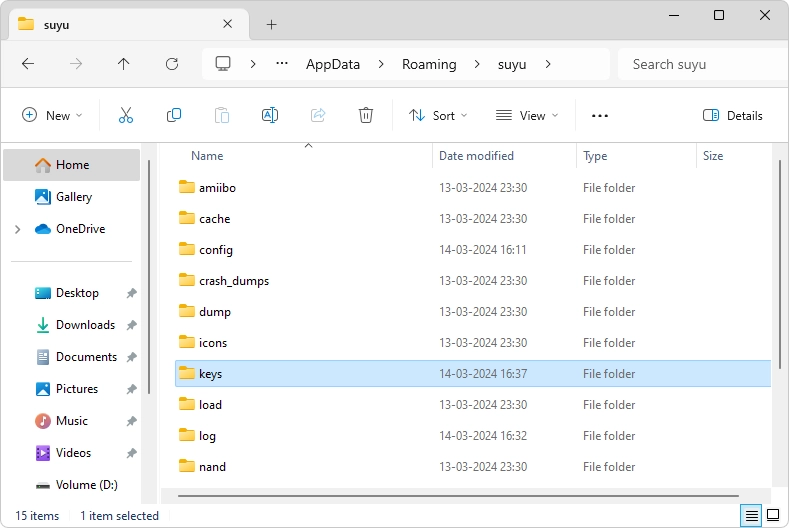Viewport: 789px width, 528px height.
Task: Toggle the Details pane
Action: click(733, 116)
